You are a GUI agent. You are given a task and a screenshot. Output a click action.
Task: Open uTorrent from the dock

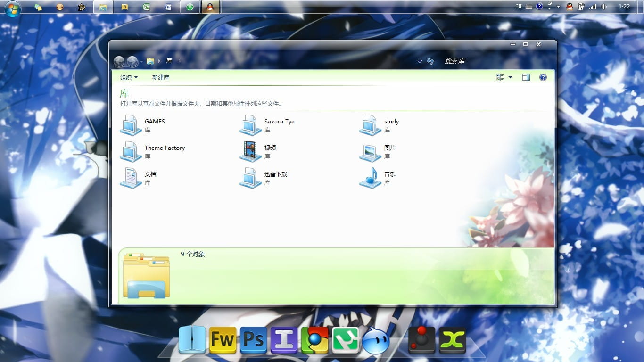[345, 339]
